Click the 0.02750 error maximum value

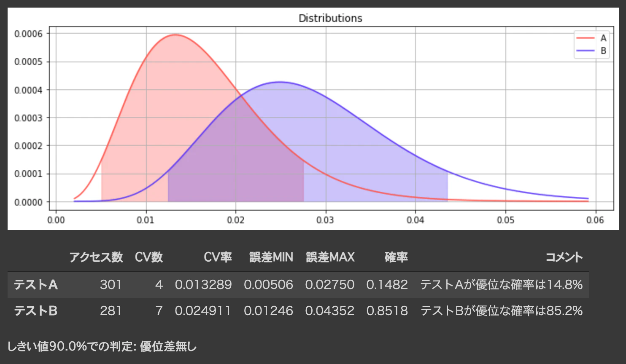330,285
